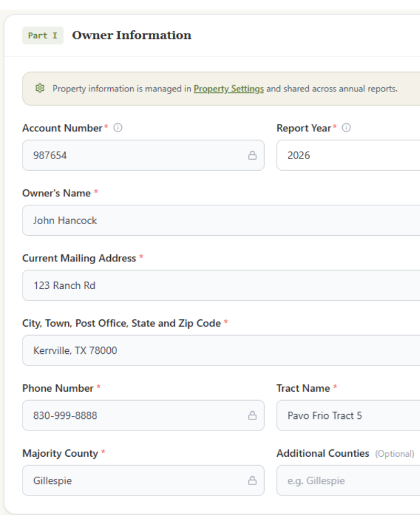The image size is (420, 525).
Task: Click the Part I badge
Action: point(43,36)
